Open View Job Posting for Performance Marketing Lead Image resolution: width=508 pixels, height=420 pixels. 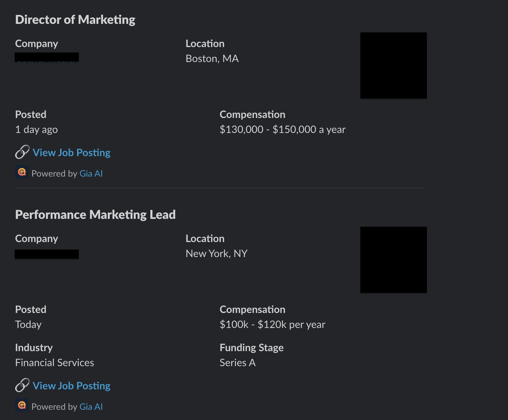tap(72, 386)
